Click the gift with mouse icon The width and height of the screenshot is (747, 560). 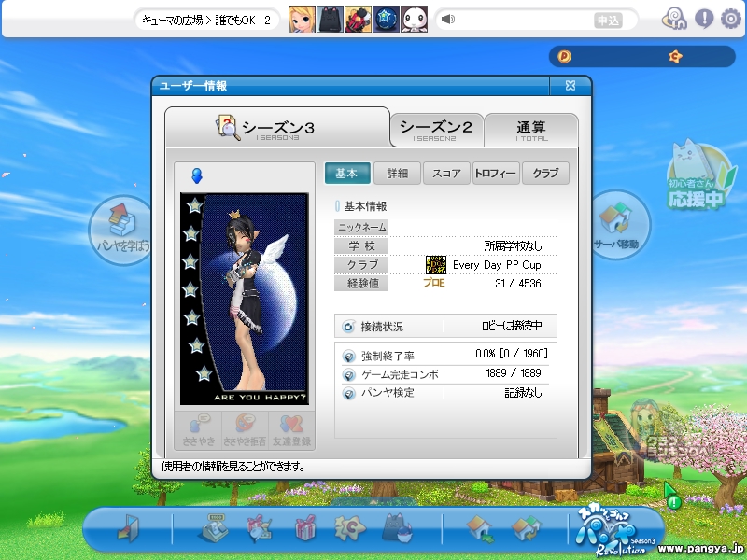260,528
